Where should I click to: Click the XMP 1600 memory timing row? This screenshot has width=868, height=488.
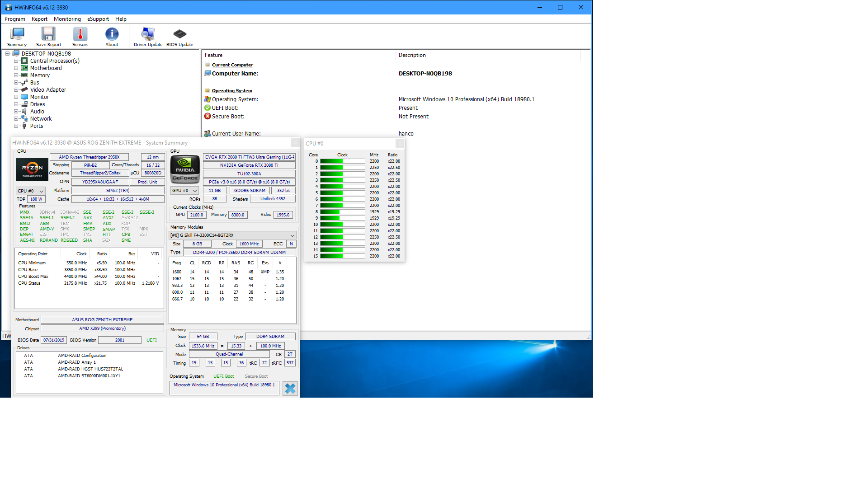232,272
